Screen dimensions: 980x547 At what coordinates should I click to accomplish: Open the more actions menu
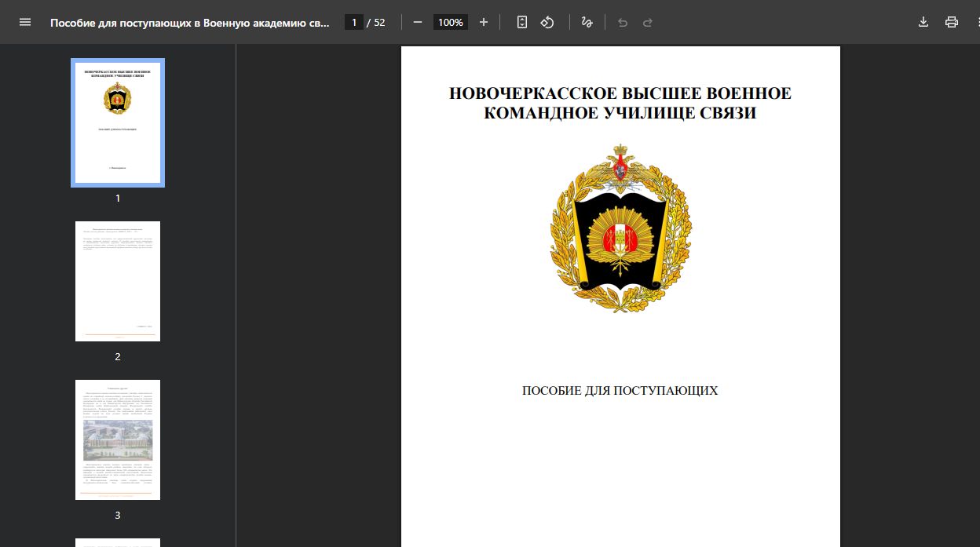pos(977,22)
